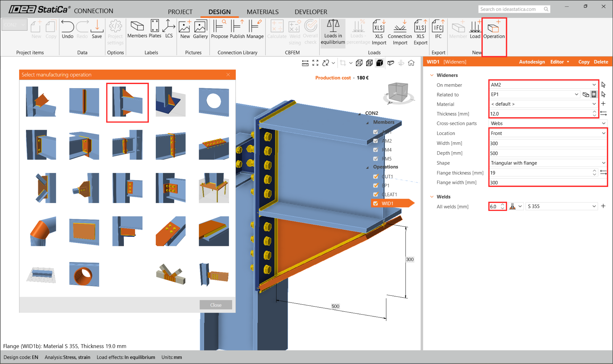The height and width of the screenshot is (364, 613).
Task: Uncheck the CLEAT1 operation checkbox
Action: point(375,194)
